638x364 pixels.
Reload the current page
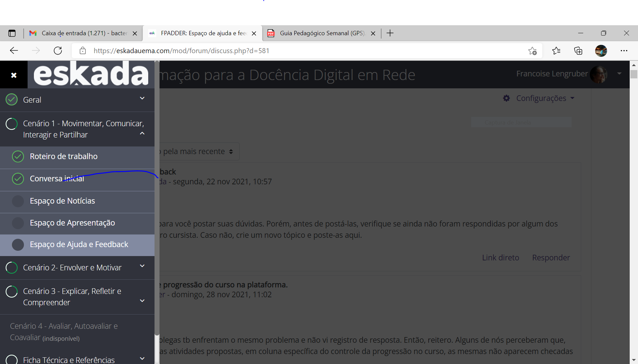[x=58, y=51]
